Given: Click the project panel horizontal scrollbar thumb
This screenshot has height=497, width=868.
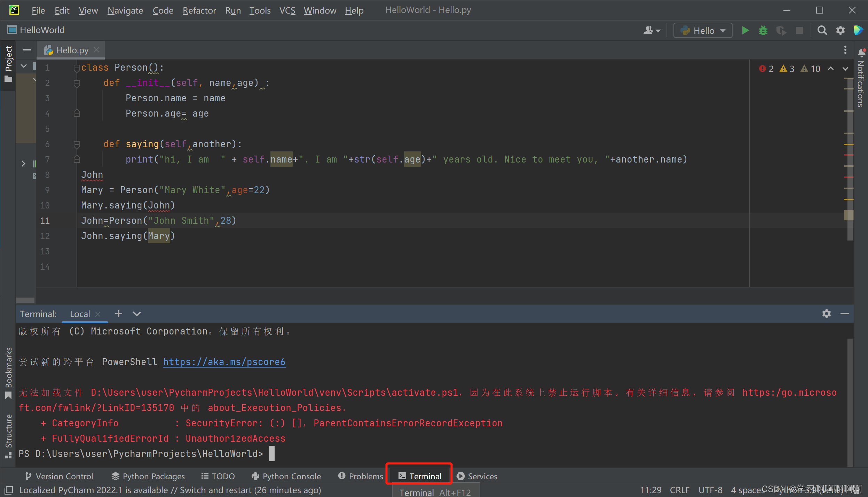Looking at the screenshot, I should click(25, 300).
